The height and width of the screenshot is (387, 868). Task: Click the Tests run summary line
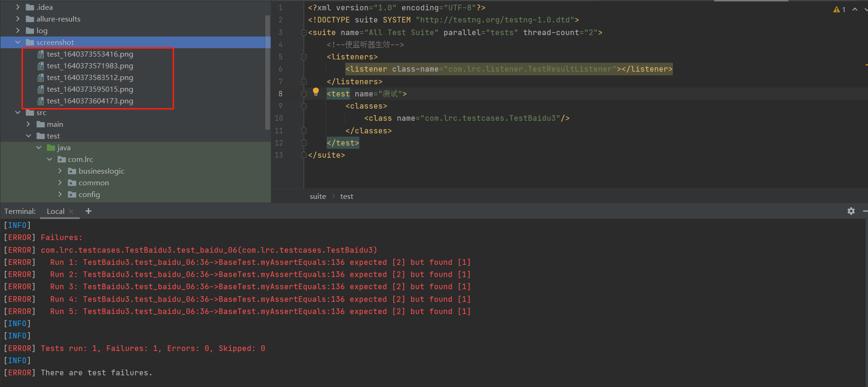[135, 349]
